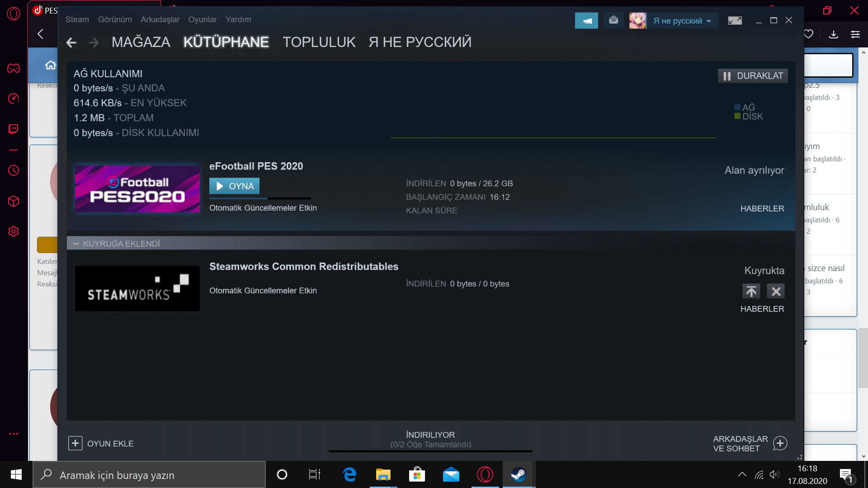Open Steam from the Windows taskbar
Image resolution: width=868 pixels, height=488 pixels.
(519, 474)
